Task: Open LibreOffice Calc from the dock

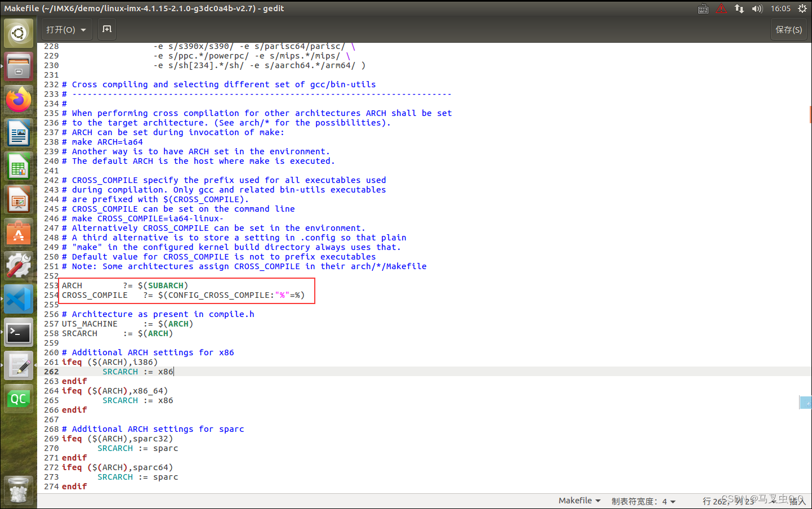Action: (19, 167)
